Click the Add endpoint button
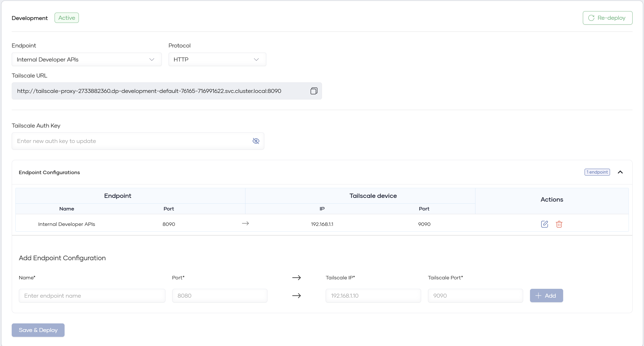 pyautogui.click(x=546, y=295)
